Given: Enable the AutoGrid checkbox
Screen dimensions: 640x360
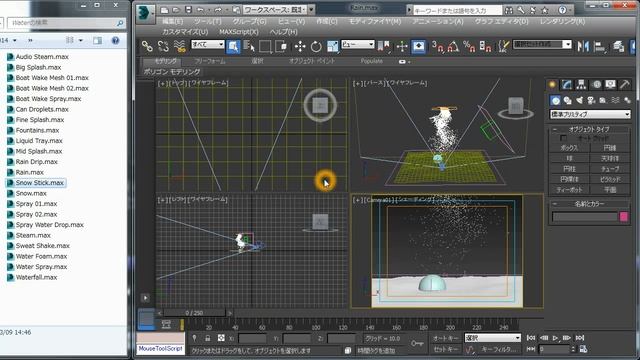Looking at the screenshot, I should coord(563,138).
